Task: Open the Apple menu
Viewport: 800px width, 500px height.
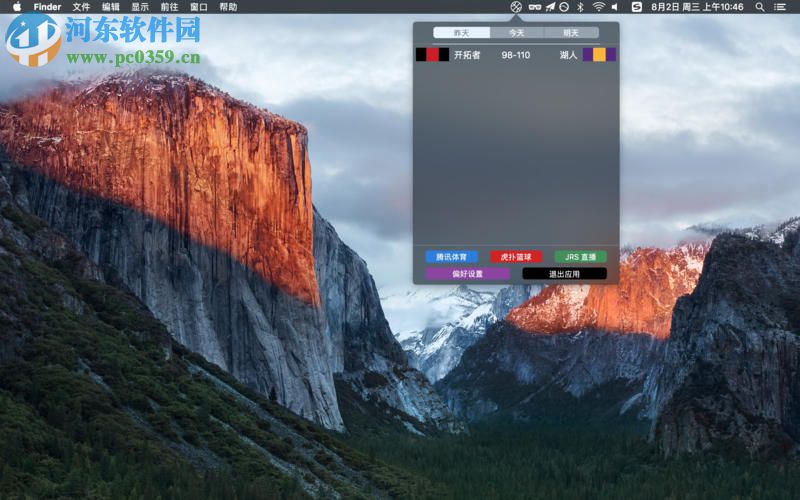Action: tap(17, 7)
